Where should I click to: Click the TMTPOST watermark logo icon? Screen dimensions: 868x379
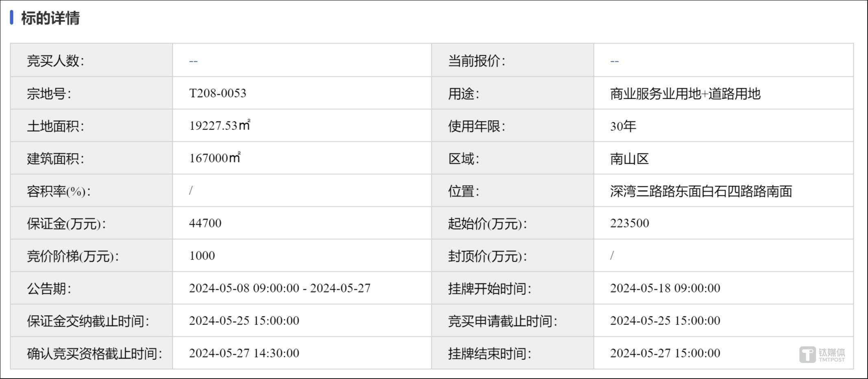[x=807, y=355]
